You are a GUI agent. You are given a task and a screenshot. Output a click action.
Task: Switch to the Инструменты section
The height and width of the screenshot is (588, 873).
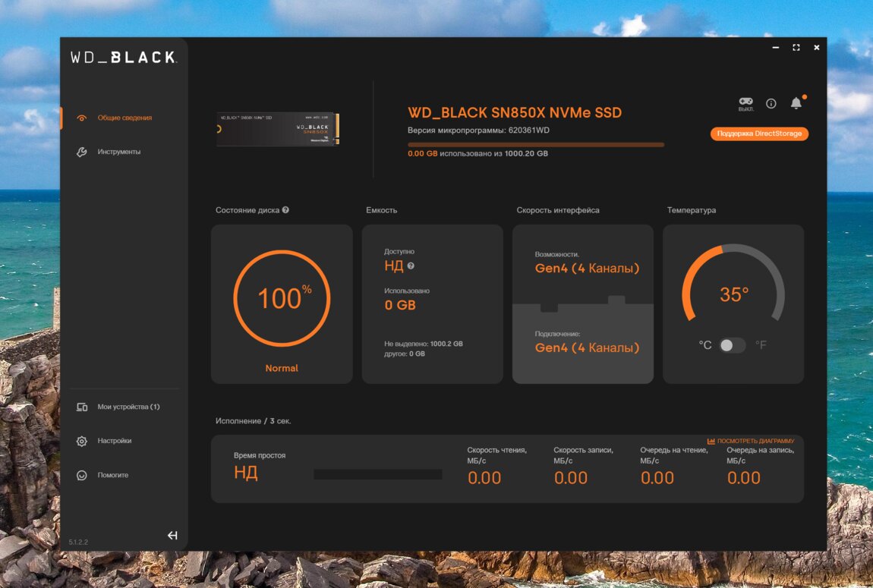tap(118, 152)
